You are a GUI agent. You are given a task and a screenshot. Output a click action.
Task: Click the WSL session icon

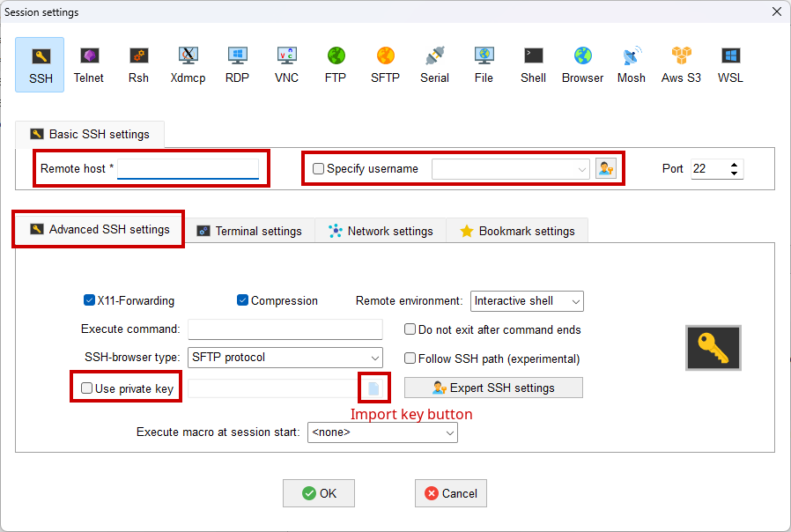730,64
